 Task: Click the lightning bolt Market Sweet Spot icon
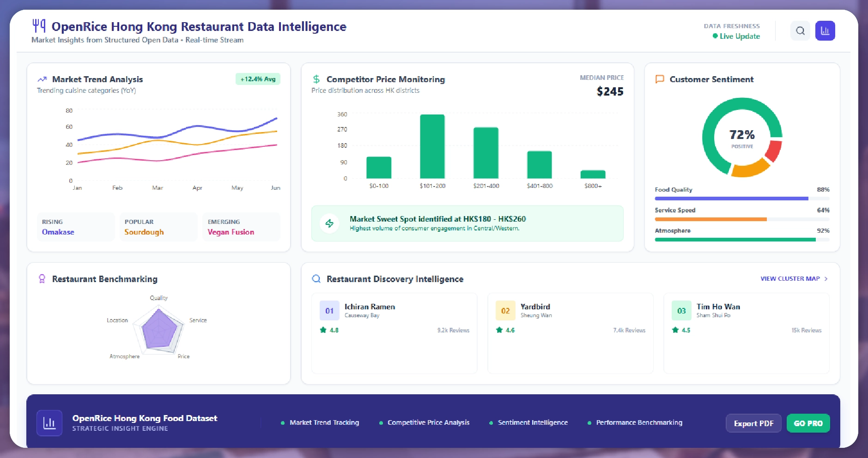point(329,223)
